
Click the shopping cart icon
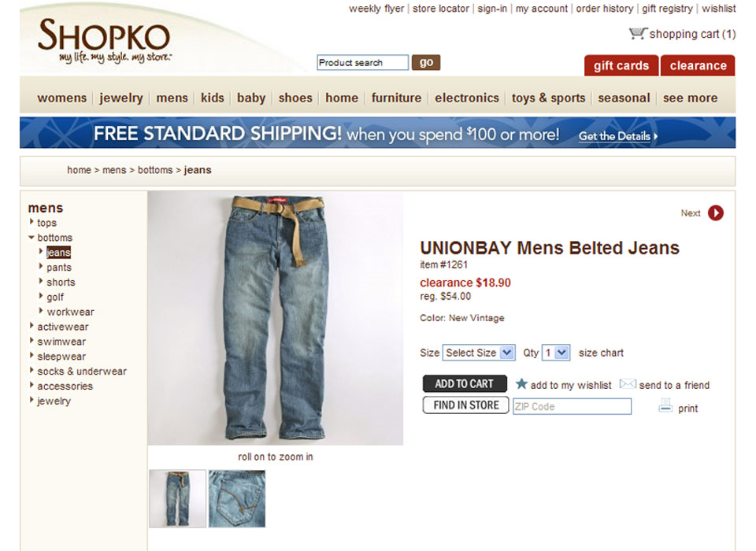point(637,33)
